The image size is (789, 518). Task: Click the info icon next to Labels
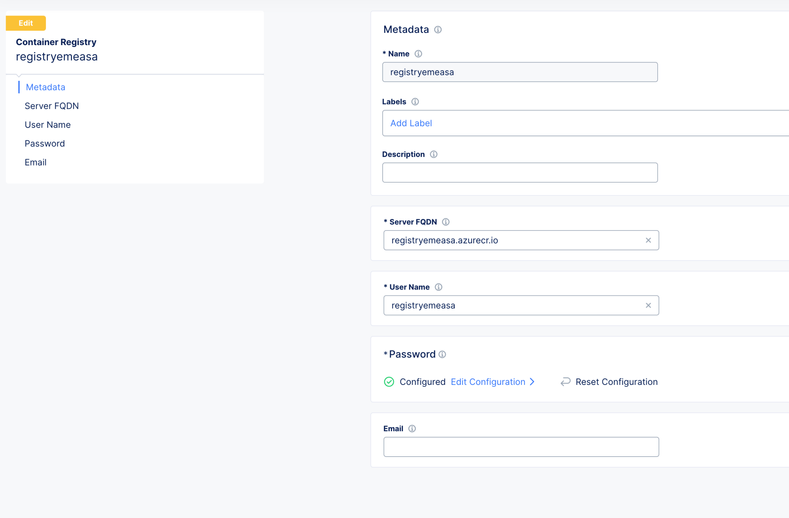415,102
